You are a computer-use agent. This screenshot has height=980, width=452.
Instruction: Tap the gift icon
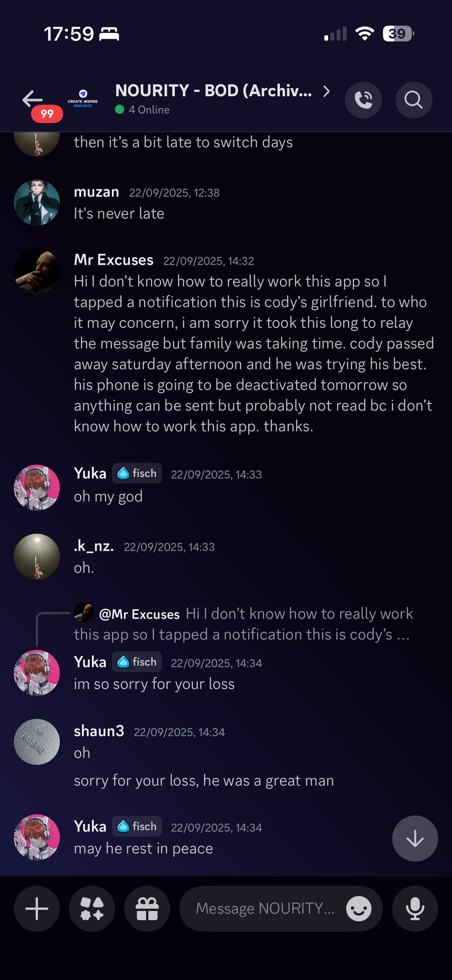pos(147,908)
